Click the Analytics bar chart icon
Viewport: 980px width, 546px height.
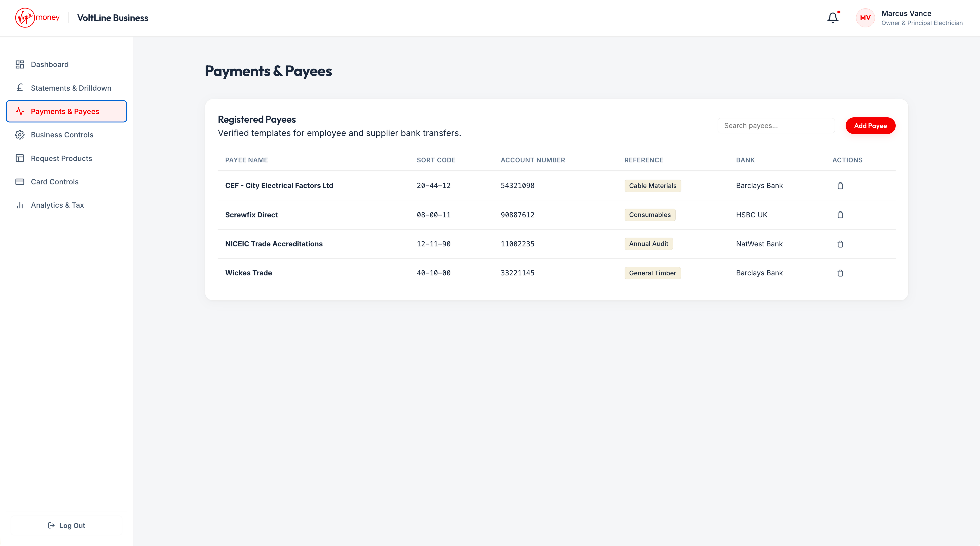pyautogui.click(x=20, y=205)
